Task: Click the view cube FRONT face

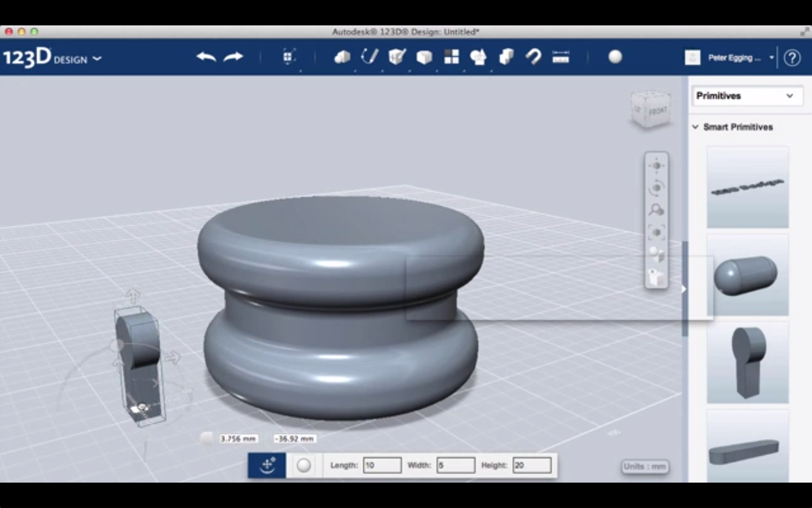Action: pos(657,111)
